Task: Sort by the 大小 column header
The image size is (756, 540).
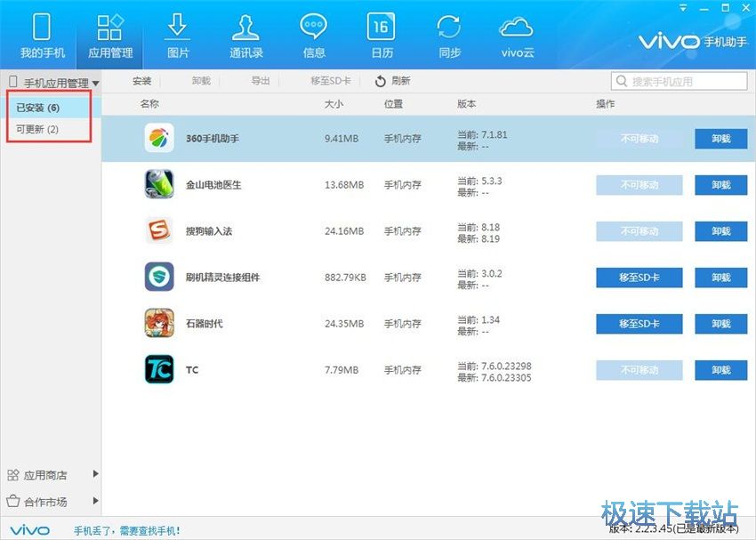Action: click(334, 104)
